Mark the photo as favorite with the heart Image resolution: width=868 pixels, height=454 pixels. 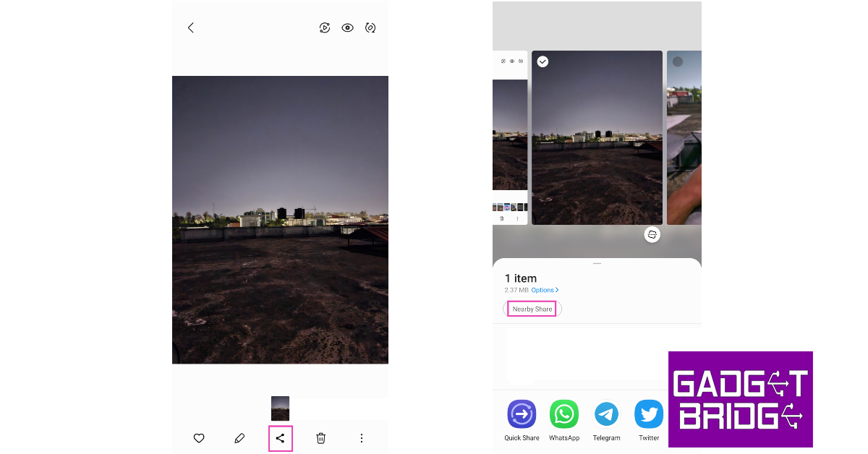point(199,438)
